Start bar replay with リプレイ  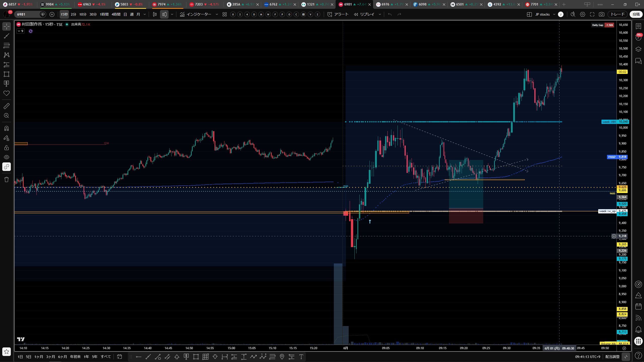click(364, 14)
